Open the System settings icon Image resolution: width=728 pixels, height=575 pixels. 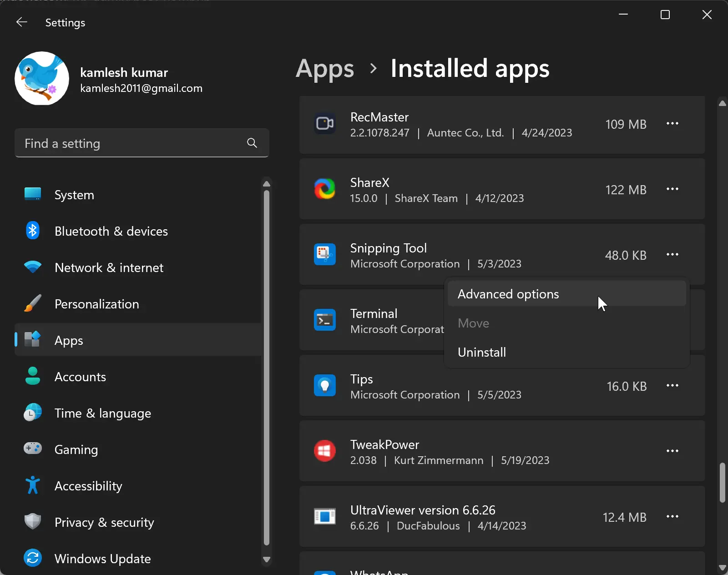32,195
